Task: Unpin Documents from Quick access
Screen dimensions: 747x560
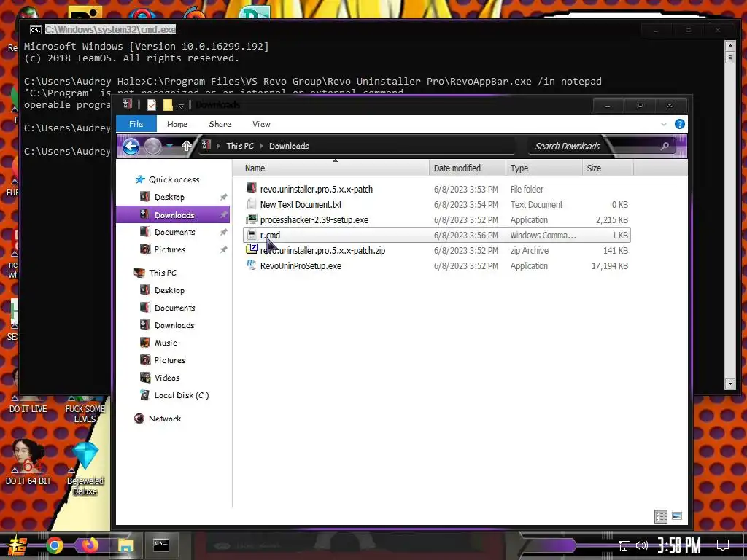Action: coord(223,233)
